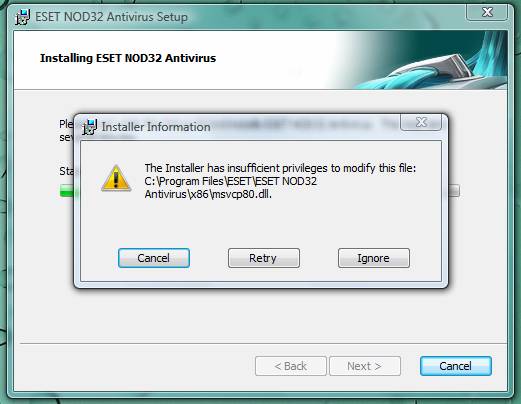Retry modifying the msvcp80.dll file

coord(264,258)
